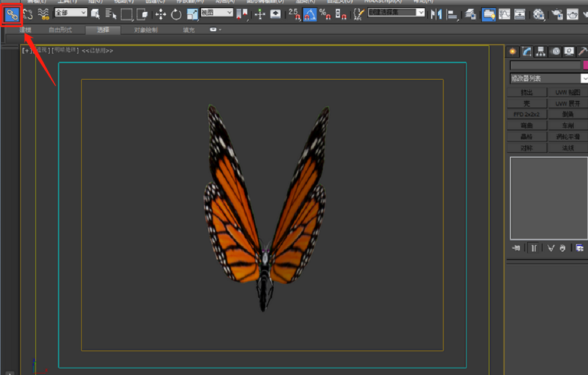Image resolution: width=588 pixels, height=375 pixels.
Task: Open the Display command panel tab
Action: click(x=569, y=51)
